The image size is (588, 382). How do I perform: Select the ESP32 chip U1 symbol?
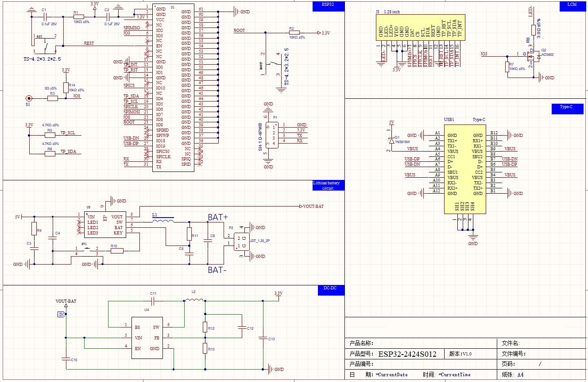pos(173,86)
